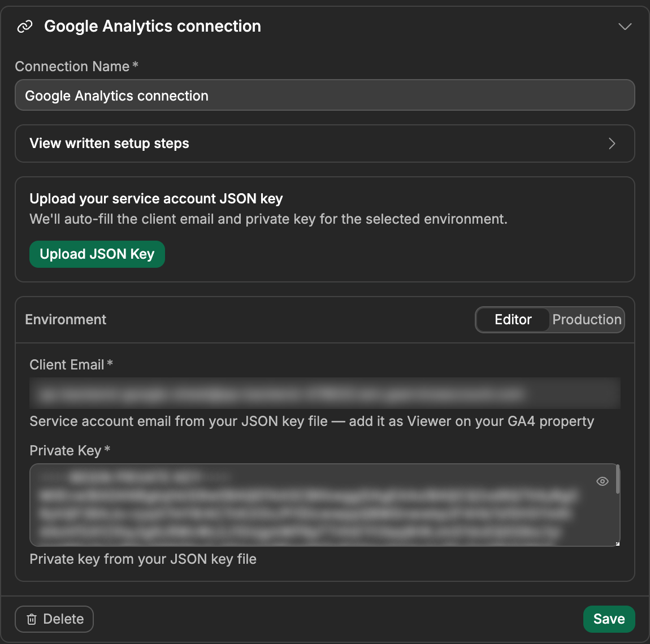This screenshot has width=650, height=644.
Task: Click the 'Upload your service account JSON key' heading
Action: [156, 198]
